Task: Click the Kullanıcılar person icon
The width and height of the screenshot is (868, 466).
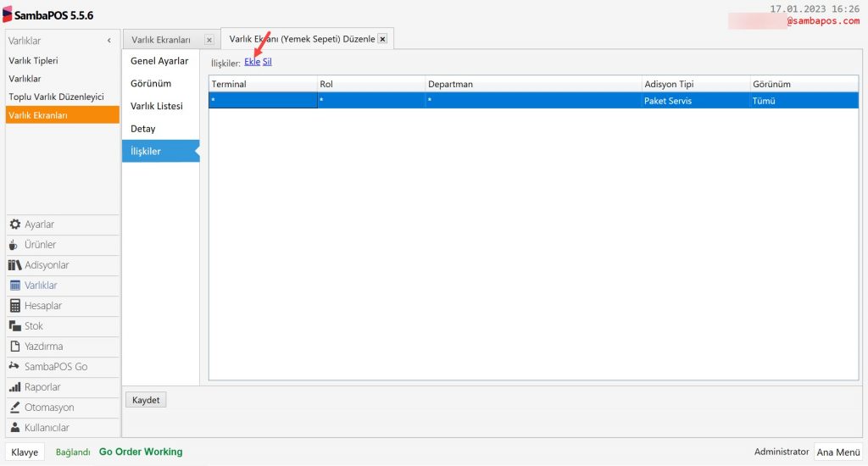Action: pos(15,428)
